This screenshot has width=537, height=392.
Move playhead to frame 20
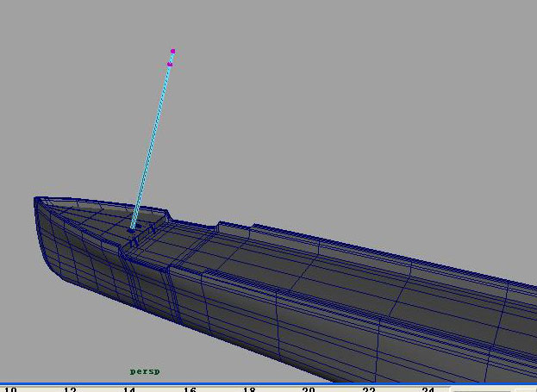[x=309, y=389]
